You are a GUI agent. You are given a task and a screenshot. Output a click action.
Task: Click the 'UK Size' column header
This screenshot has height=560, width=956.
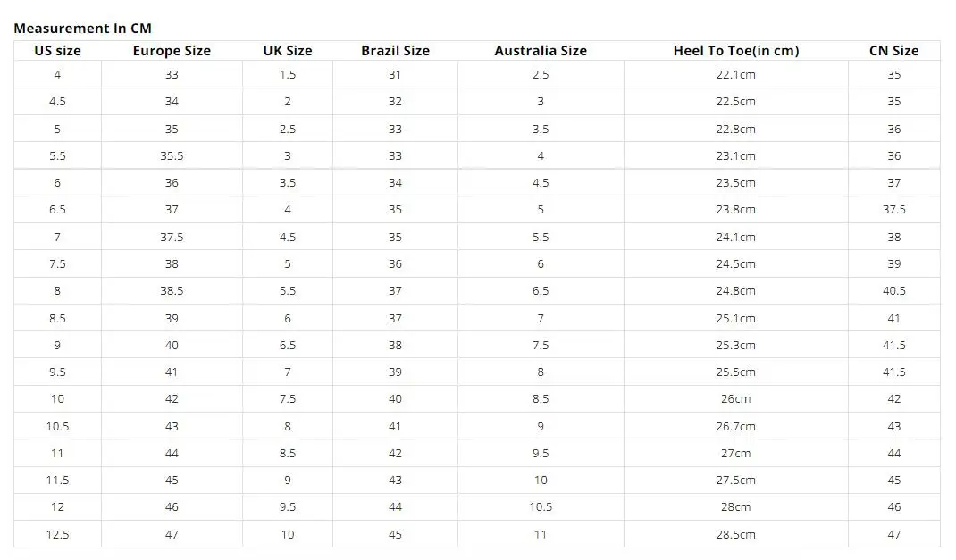click(x=288, y=51)
